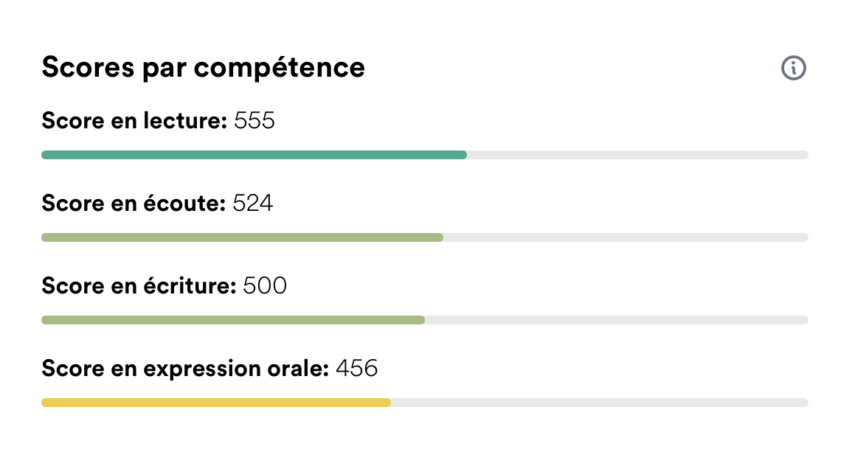Click the reading score value 555
This screenshot has height=452, width=855.
(254, 122)
